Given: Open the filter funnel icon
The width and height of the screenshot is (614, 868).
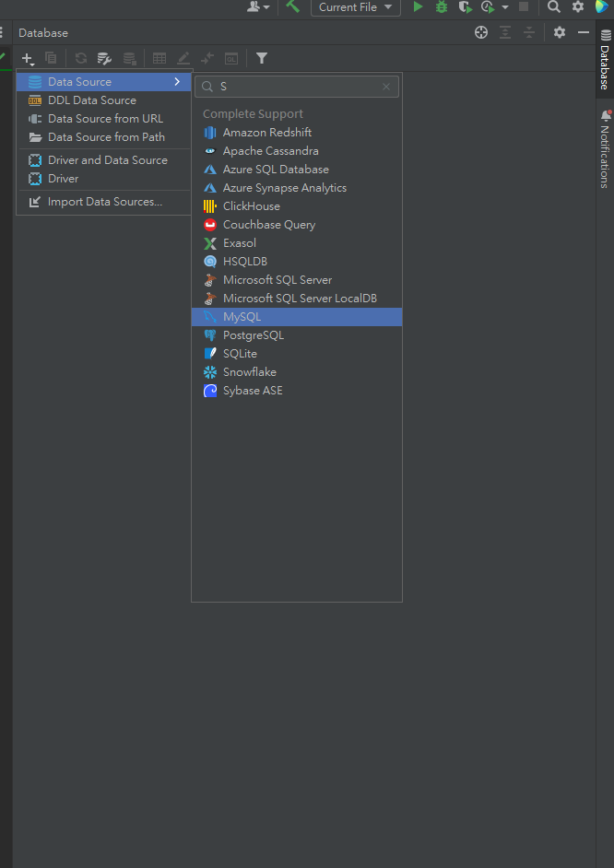Looking at the screenshot, I should point(262,58).
